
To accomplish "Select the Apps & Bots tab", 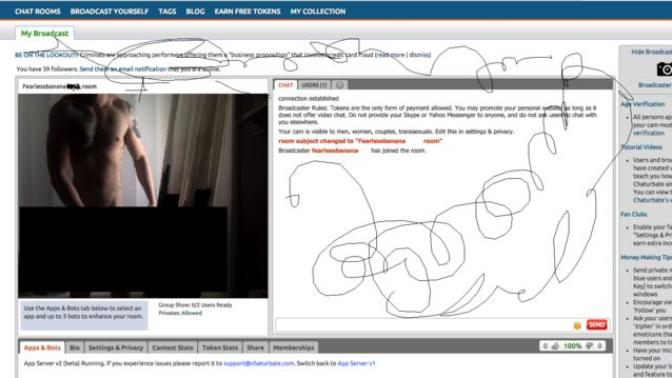I will [42, 348].
